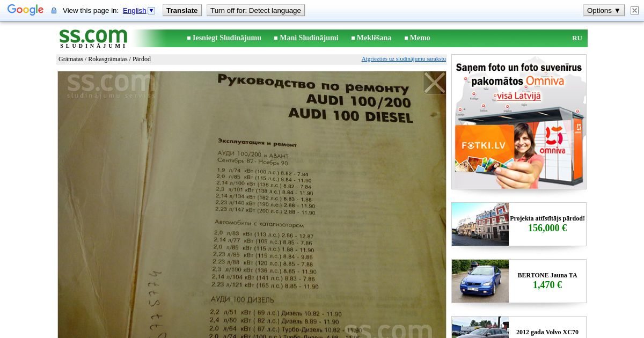Screen dimensions: 644x338
Task: Turn off translation for detected language
Action: [255, 10]
